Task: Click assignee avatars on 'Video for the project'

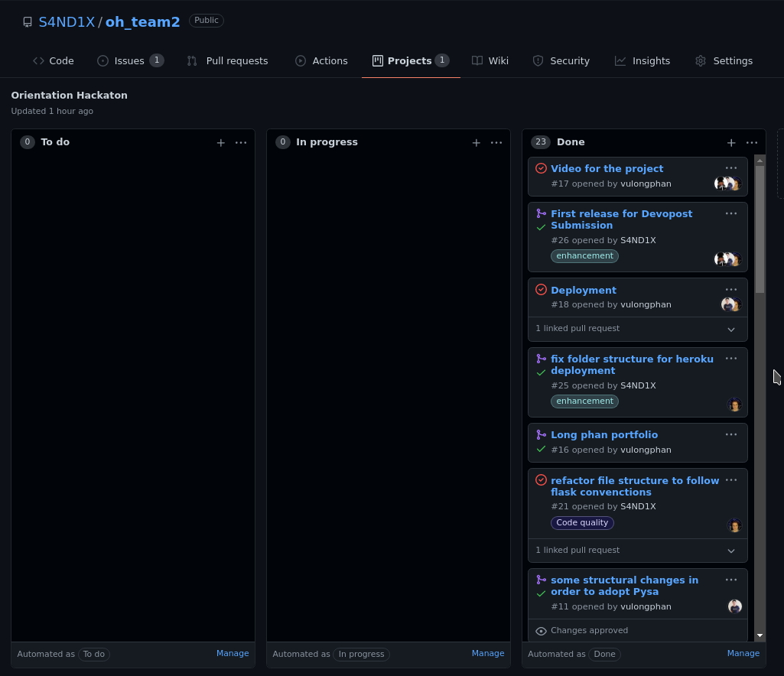Action: (727, 184)
